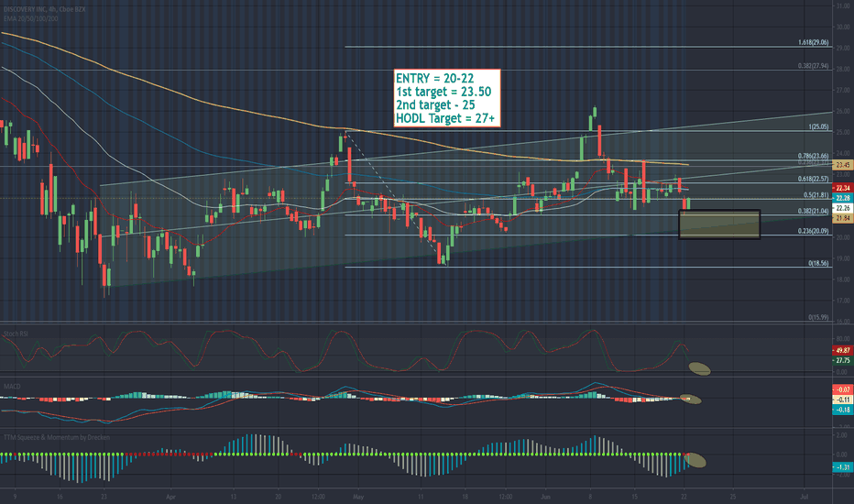Select the 27.75 Stoch RSI value tag
This screenshot has height=504, width=854.
[x=843, y=360]
